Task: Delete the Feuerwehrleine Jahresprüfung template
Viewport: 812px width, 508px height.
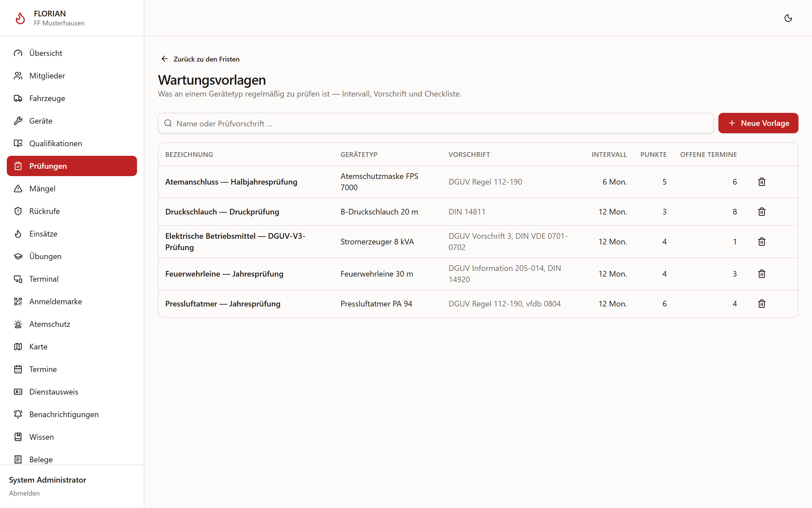Action: pyautogui.click(x=762, y=274)
